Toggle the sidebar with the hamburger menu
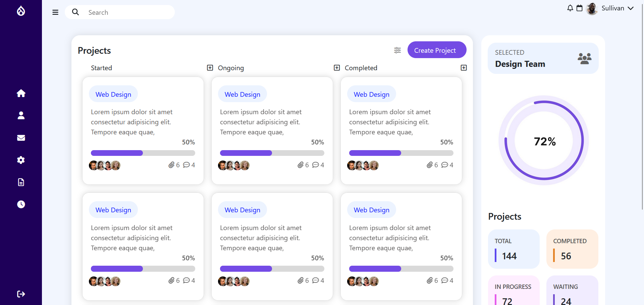The image size is (644, 305). tap(55, 12)
